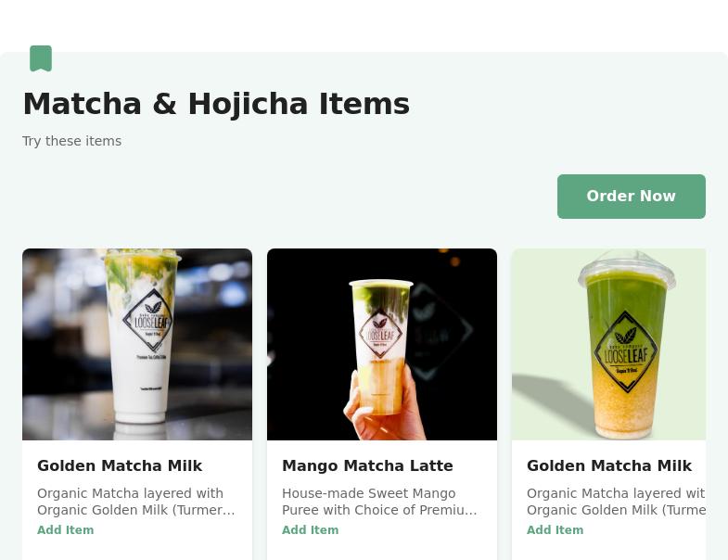Open the Mango Matcha Latte photo

point(382,344)
